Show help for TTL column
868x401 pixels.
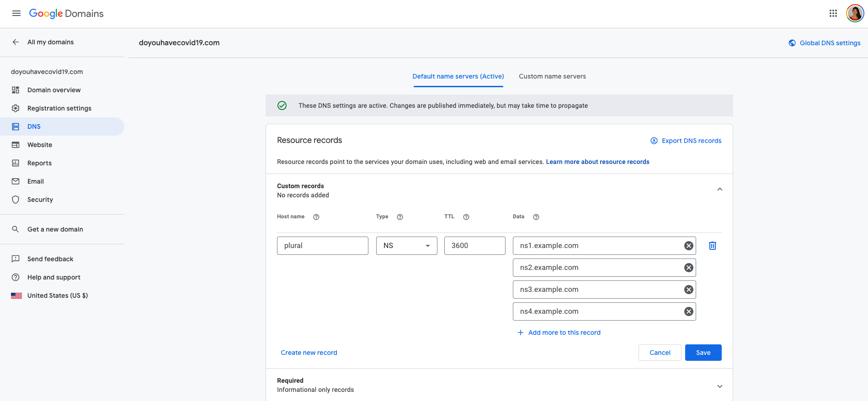pyautogui.click(x=466, y=217)
